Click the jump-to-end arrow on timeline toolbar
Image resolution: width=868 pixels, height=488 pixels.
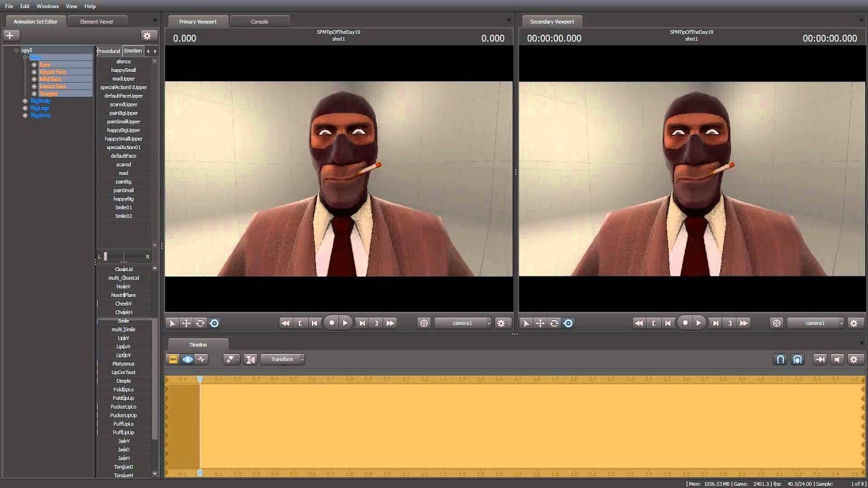pyautogui.click(x=820, y=359)
